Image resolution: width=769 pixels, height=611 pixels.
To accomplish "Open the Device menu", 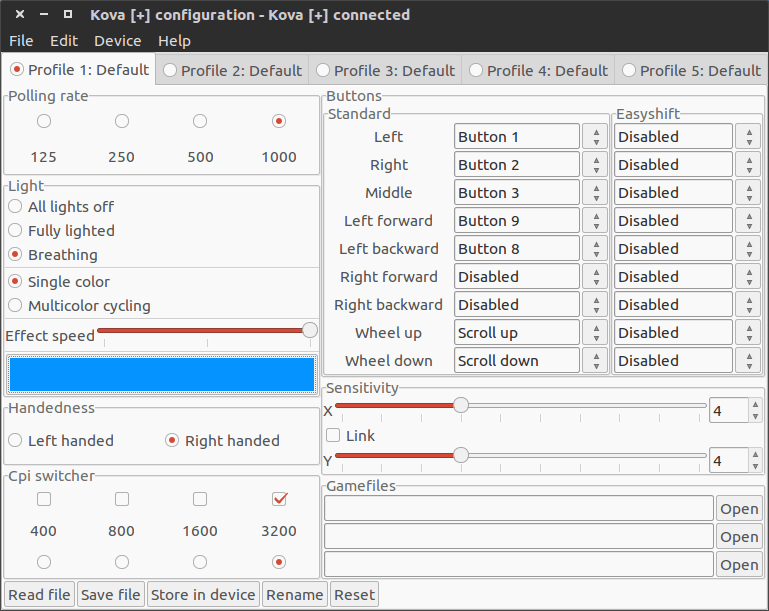I will click(118, 41).
